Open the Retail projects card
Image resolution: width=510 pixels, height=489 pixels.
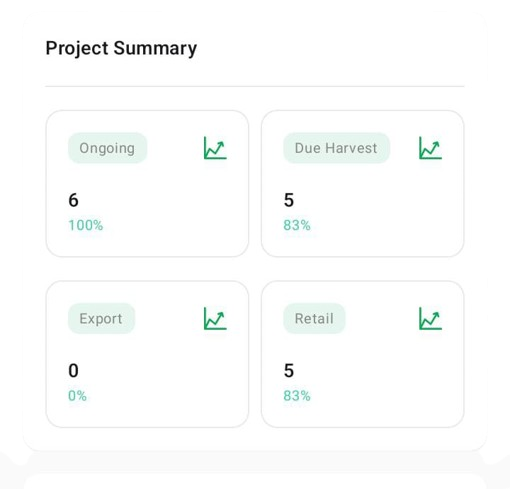click(363, 354)
